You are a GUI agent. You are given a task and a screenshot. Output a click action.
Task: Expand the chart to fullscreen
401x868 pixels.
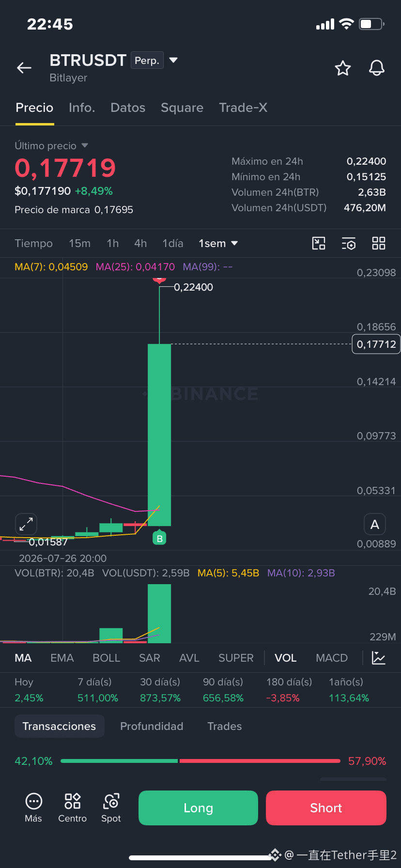click(x=26, y=524)
